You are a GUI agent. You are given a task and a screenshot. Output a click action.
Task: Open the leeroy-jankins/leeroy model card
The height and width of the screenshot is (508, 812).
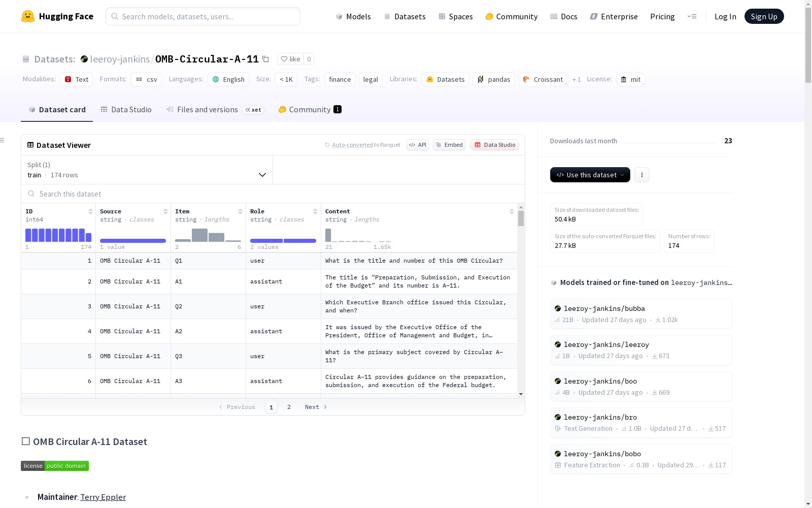click(x=640, y=350)
